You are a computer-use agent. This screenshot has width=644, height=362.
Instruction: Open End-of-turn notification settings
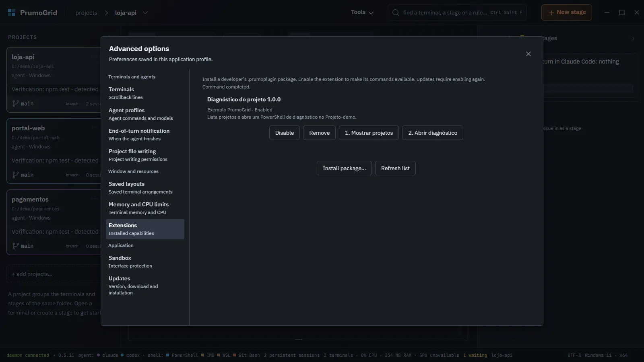(145, 134)
